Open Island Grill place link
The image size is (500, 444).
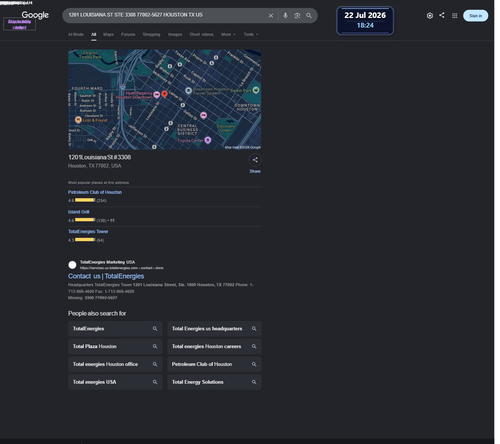(79, 212)
